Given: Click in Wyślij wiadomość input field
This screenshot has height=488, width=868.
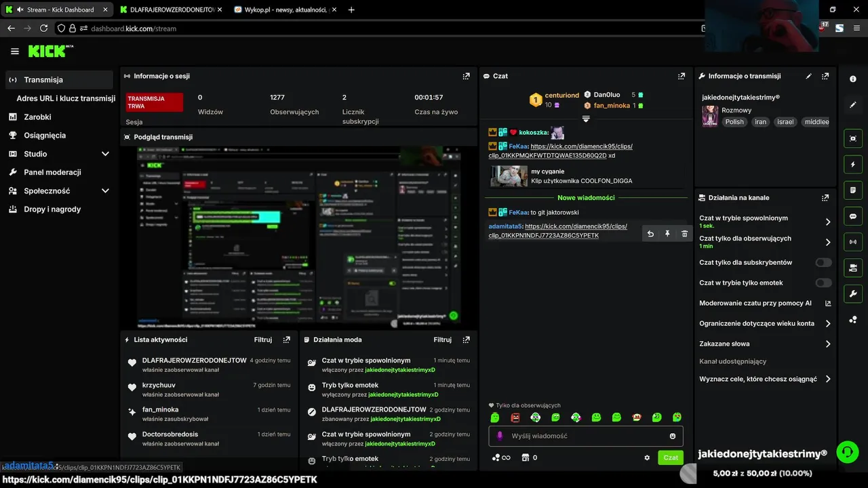Looking at the screenshot, I should pos(586,436).
